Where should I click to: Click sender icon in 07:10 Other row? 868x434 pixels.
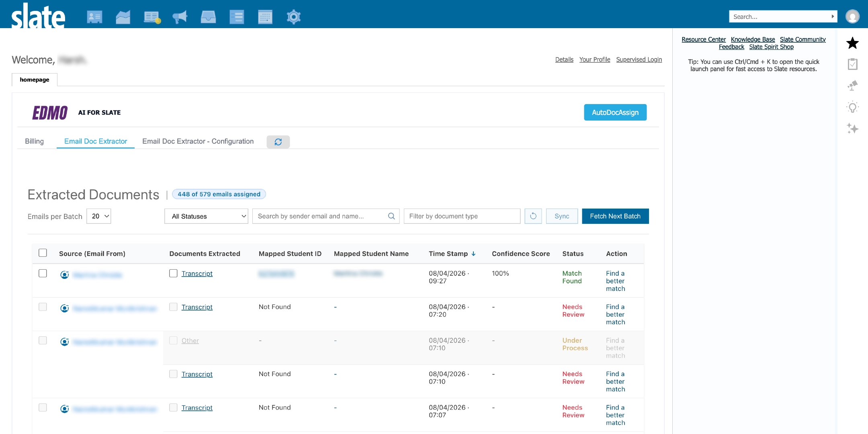click(65, 342)
